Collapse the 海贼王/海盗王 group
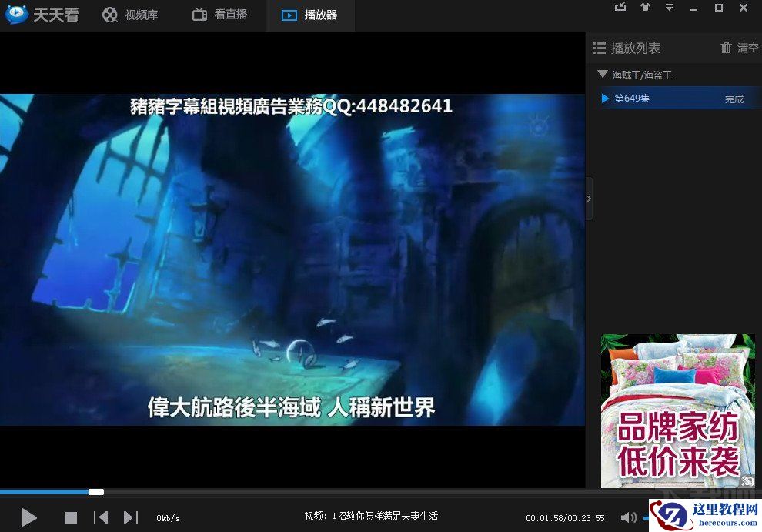The height and width of the screenshot is (532, 762). [603, 75]
